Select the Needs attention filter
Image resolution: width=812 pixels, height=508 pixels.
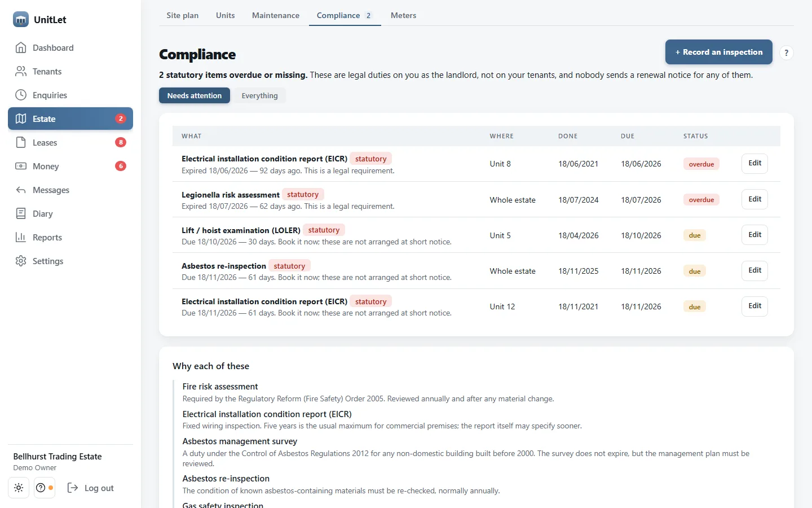[195, 95]
